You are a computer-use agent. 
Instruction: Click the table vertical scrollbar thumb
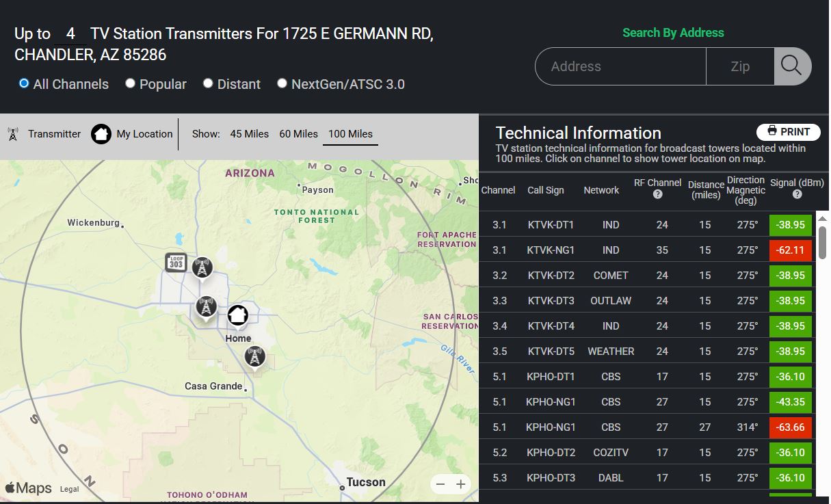(x=822, y=242)
